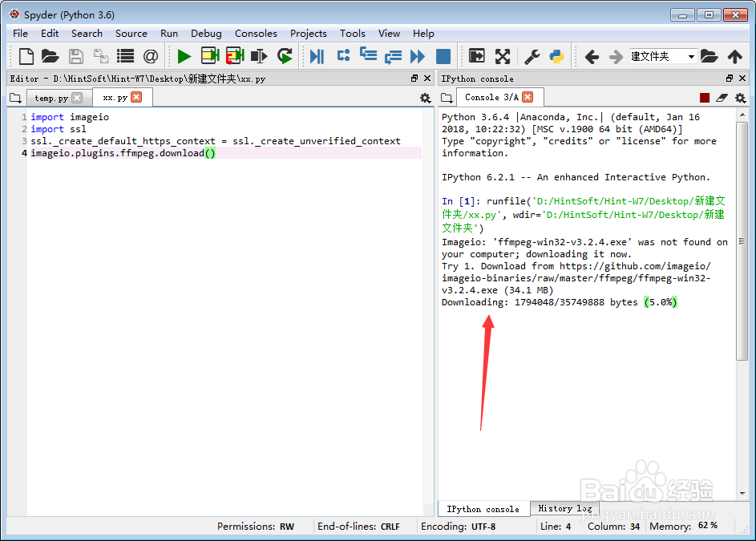The image size is (756, 541).
Task: Click line 4 imageio.plugins.ffmpeg.download() code
Action: [123, 153]
